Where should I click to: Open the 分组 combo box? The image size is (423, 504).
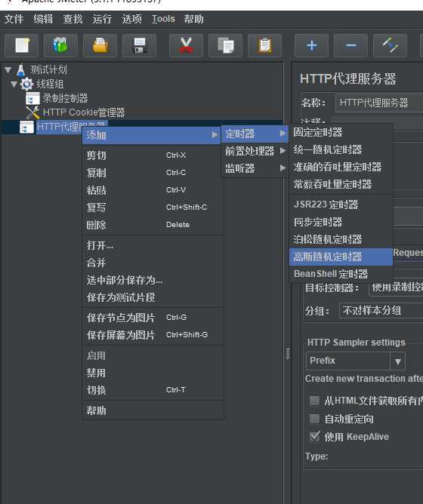tap(381, 311)
